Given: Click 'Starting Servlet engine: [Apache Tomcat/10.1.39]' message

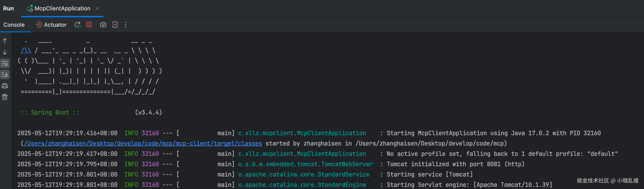Looking at the screenshot, I should coord(469,185).
